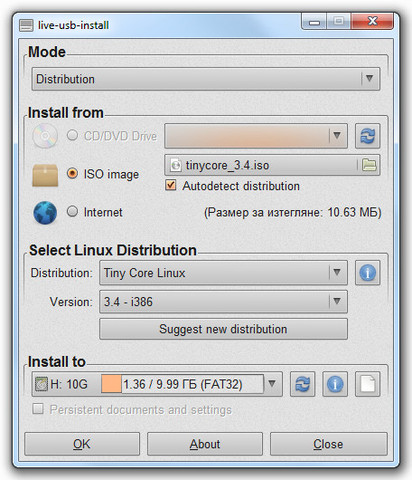Viewport: 412px width, 480px height.
Task: Show info about Tiny Core Linux distribution
Action: click(367, 273)
